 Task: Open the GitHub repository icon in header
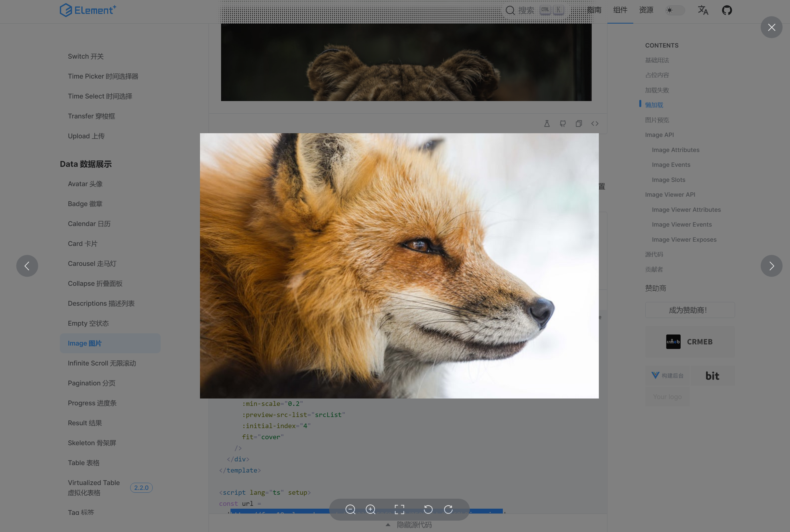point(726,10)
